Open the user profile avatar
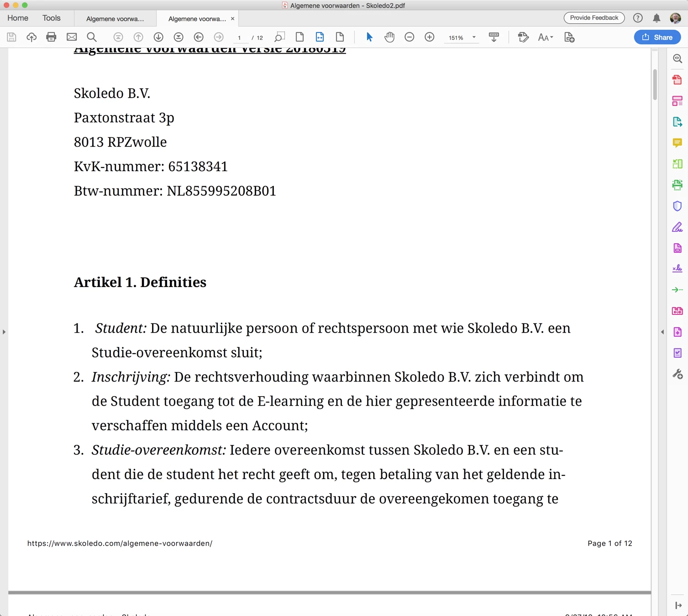Image resolution: width=688 pixels, height=616 pixels. [x=675, y=18]
